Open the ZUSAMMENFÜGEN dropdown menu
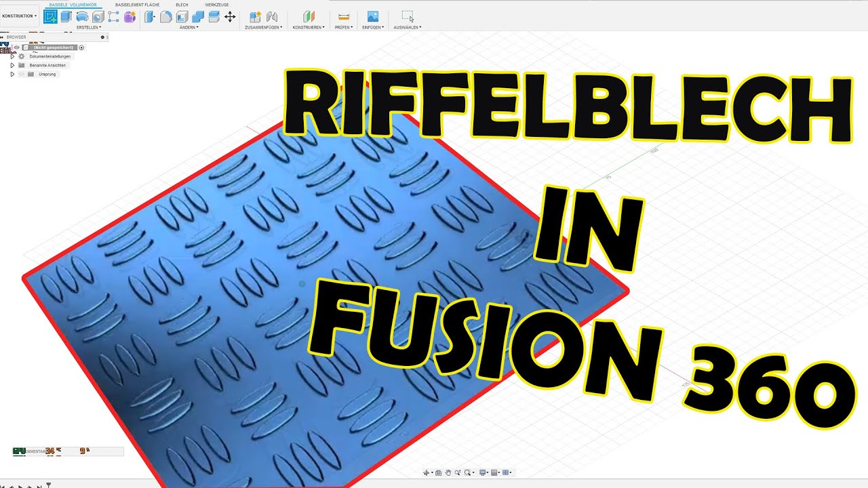This screenshot has height=488, width=868. (x=263, y=27)
